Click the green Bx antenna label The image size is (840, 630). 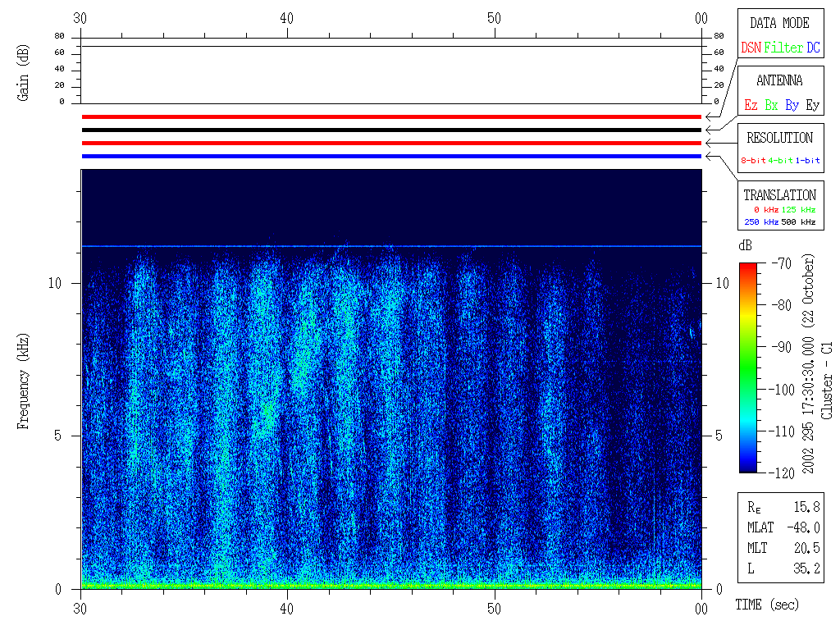[771, 106]
